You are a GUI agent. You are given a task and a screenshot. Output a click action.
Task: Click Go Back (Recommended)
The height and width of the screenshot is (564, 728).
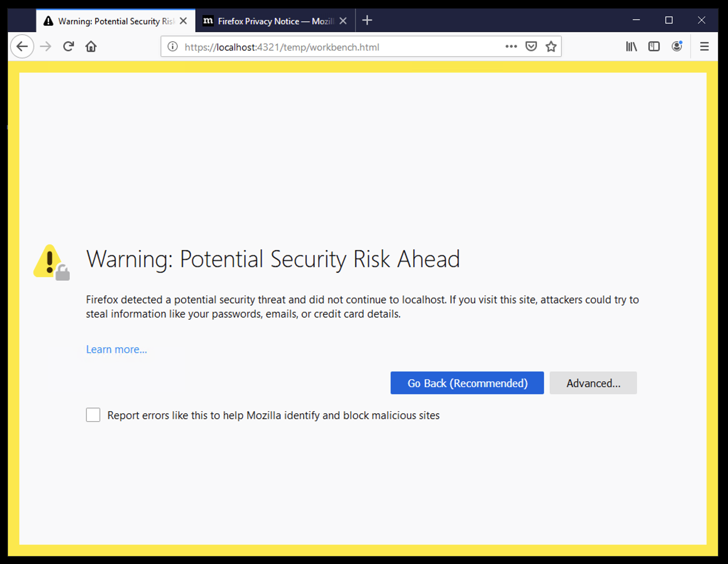(x=467, y=383)
